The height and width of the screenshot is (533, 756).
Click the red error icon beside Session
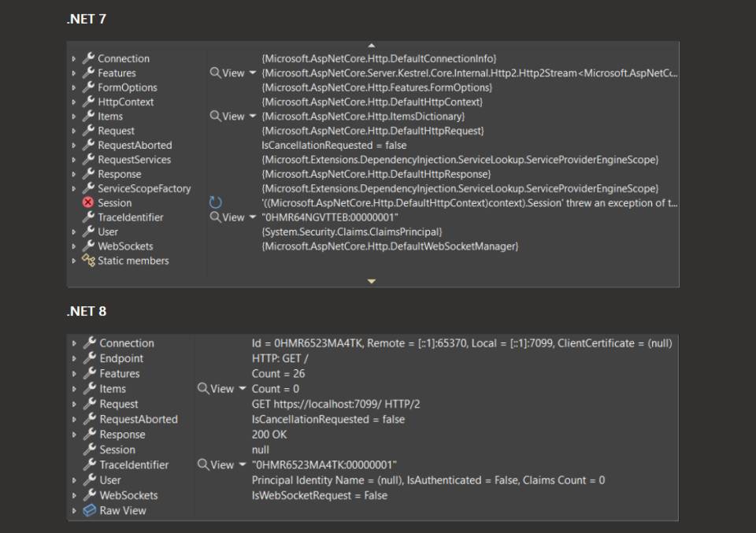tap(87, 202)
